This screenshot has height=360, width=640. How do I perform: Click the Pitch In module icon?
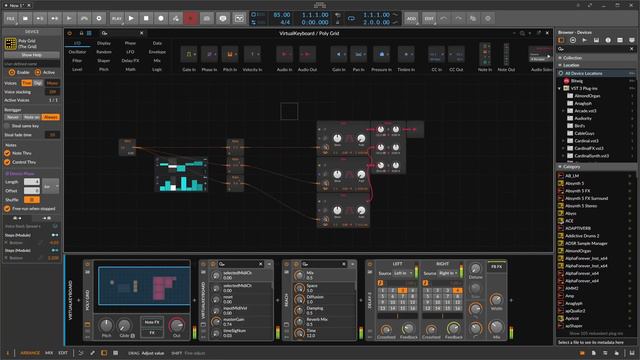[230, 54]
